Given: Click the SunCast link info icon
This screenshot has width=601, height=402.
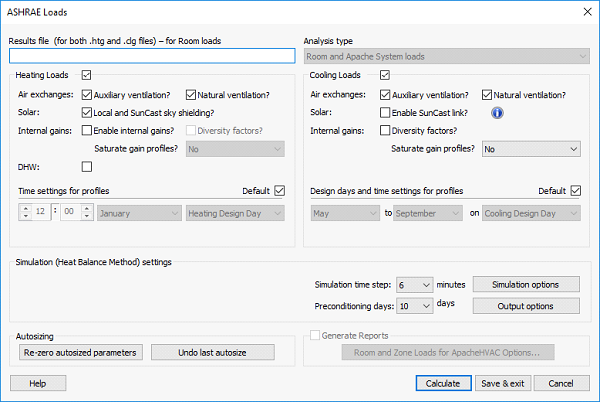Looking at the screenshot, I should (x=496, y=113).
